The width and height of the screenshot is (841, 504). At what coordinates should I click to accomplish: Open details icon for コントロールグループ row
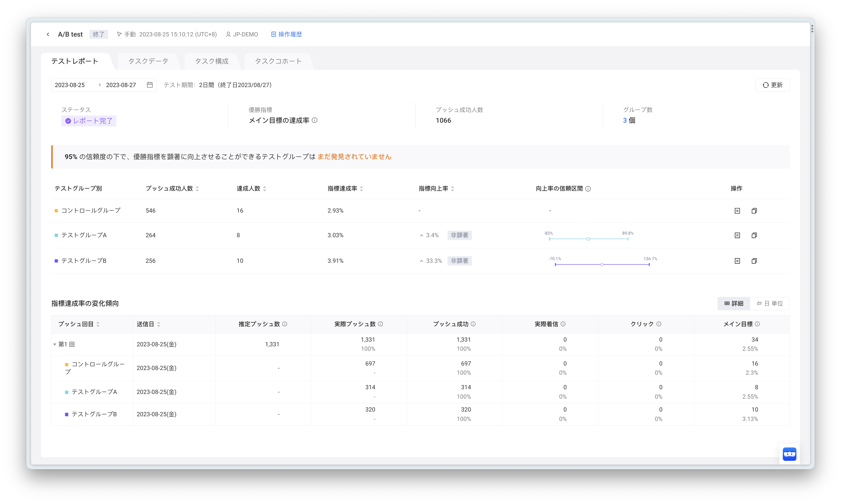(737, 211)
